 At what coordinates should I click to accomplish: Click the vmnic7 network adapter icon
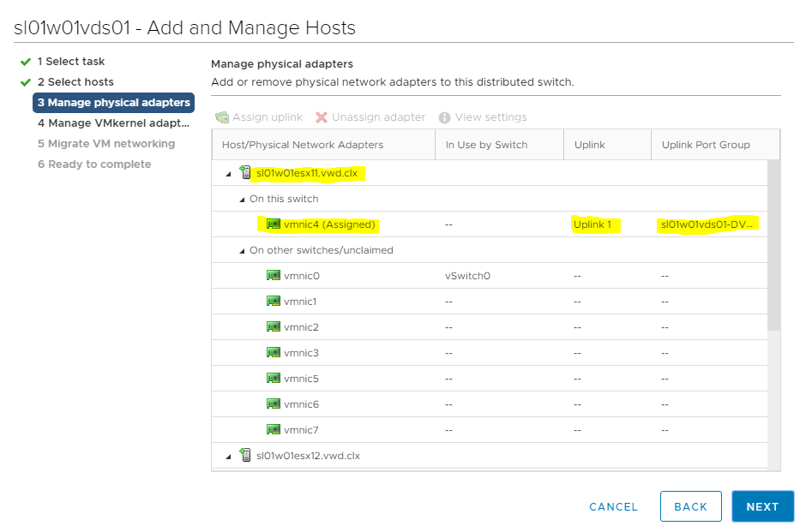point(274,429)
